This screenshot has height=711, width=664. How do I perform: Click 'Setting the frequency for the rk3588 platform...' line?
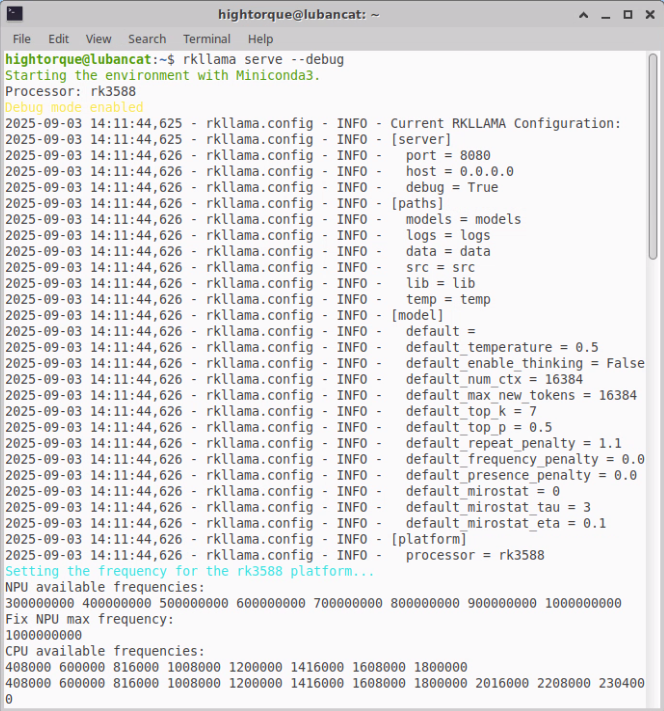(190, 571)
